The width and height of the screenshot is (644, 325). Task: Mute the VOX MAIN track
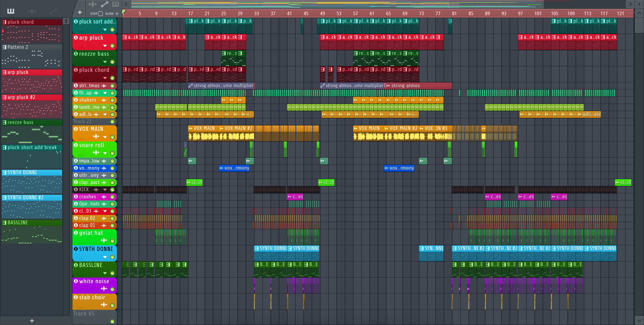112,137
